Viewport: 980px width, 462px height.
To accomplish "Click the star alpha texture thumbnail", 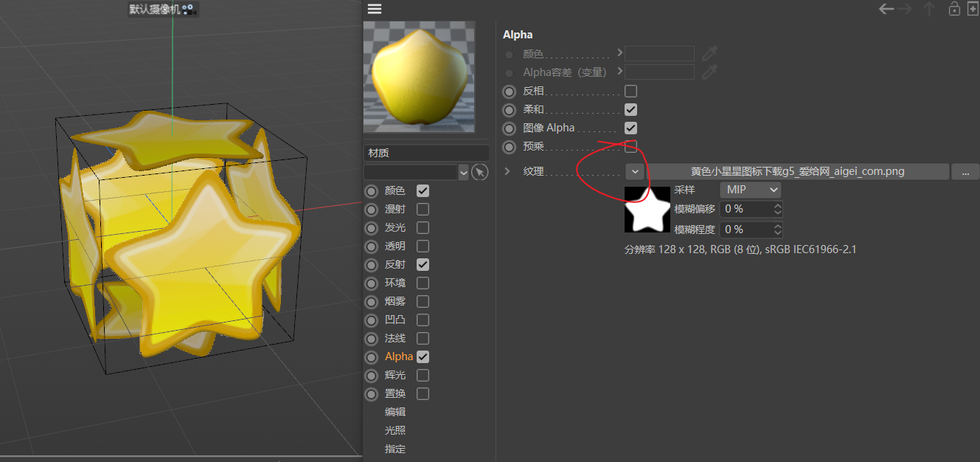I will point(647,209).
